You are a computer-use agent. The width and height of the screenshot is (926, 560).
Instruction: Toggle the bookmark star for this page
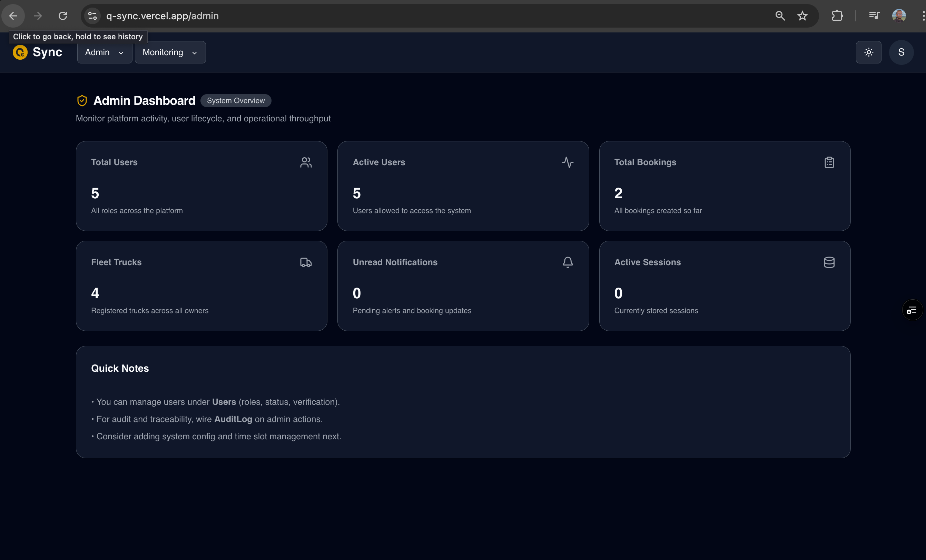[802, 16]
